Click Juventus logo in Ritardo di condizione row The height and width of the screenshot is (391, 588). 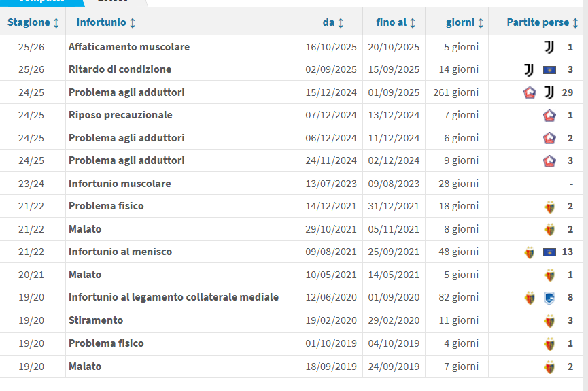click(x=529, y=70)
